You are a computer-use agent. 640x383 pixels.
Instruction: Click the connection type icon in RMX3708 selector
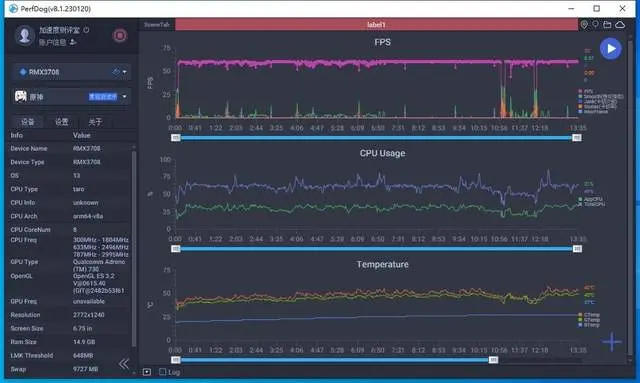pos(116,72)
